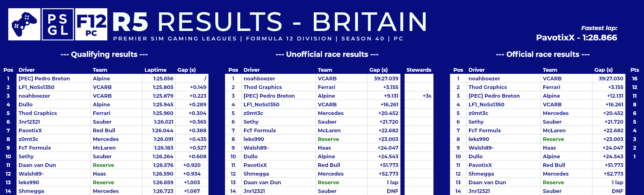This screenshot has height=195, width=644.
Task: Click [PEC] Pedro Breton in qualifying table
Action: (x=44, y=79)
